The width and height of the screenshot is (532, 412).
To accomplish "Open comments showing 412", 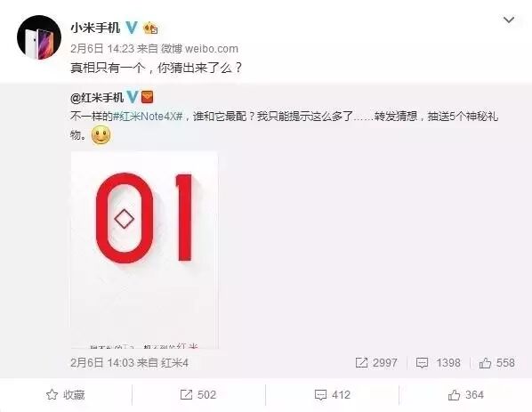I will click(332, 395).
